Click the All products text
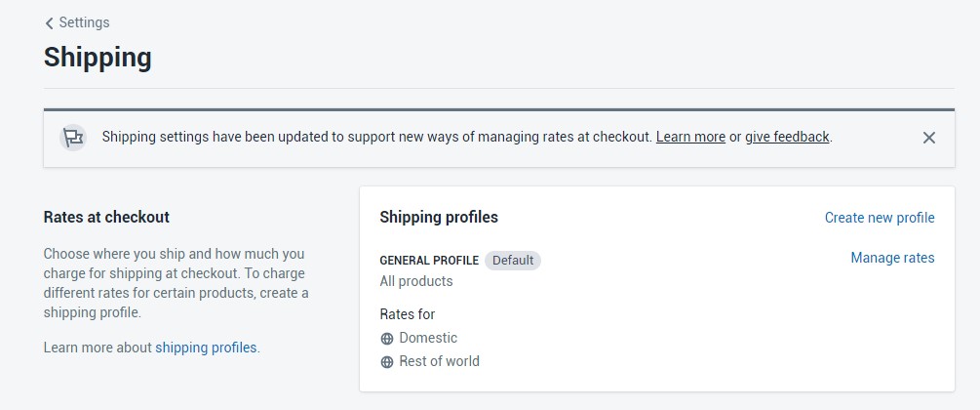Viewport: 980px width, 410px height. tap(416, 281)
